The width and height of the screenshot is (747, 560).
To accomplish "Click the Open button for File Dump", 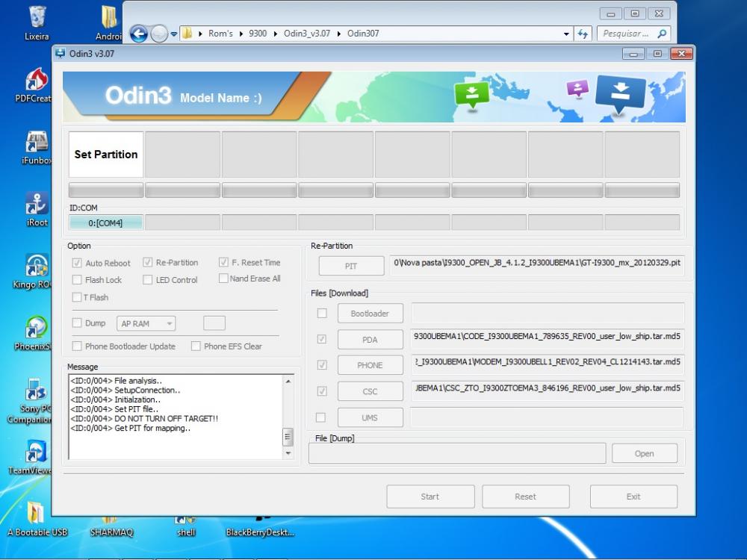I will click(645, 453).
